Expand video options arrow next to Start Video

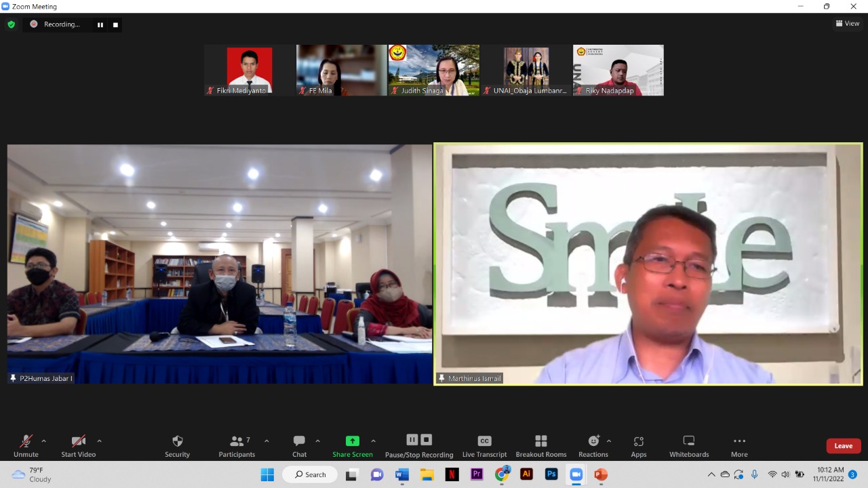pos(99,441)
